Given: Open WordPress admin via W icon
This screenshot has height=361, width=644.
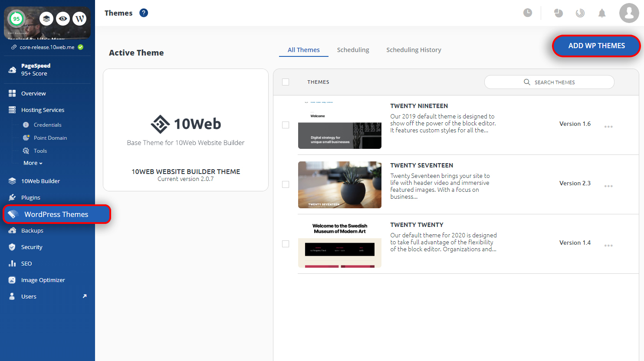Looking at the screenshot, I should tap(79, 19).
